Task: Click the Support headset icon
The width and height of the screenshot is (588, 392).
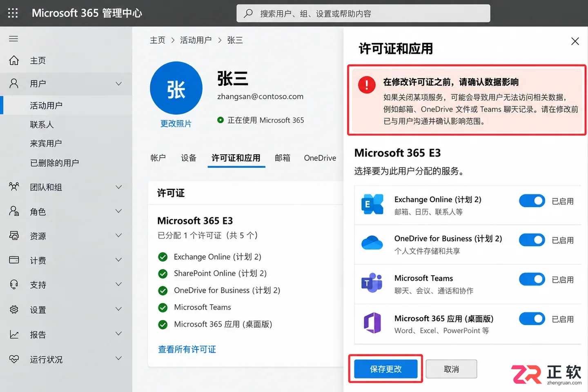Action: [14, 285]
